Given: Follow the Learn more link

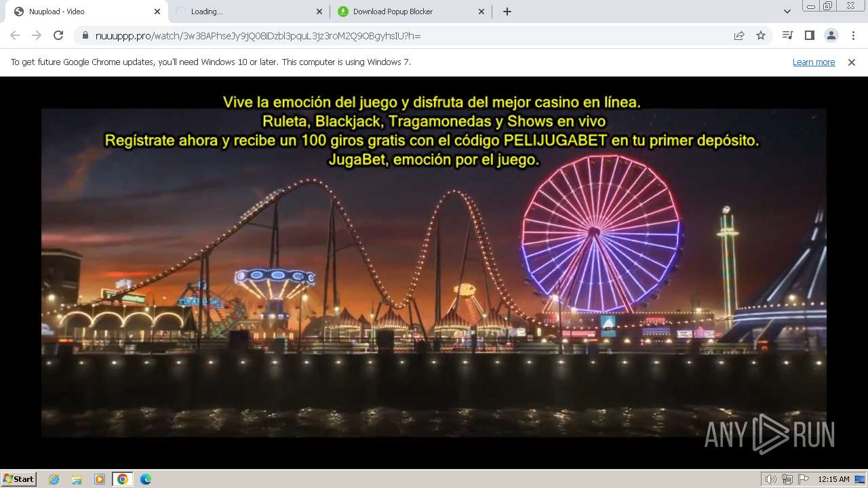Looking at the screenshot, I should pos(814,62).
